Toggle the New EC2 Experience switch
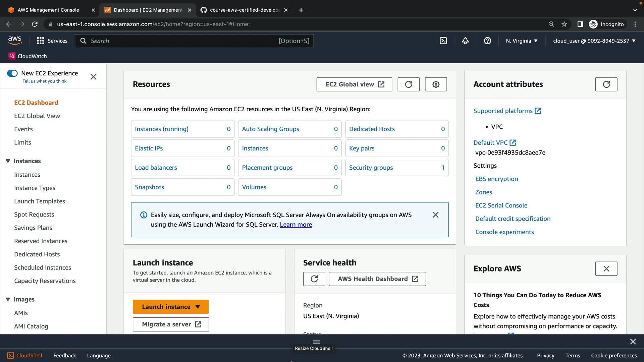This screenshot has width=644, height=362. click(12, 73)
